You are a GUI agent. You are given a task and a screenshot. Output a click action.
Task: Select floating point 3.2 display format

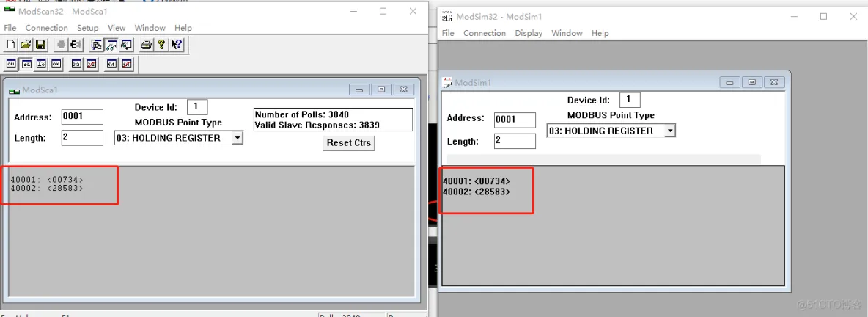point(77,65)
